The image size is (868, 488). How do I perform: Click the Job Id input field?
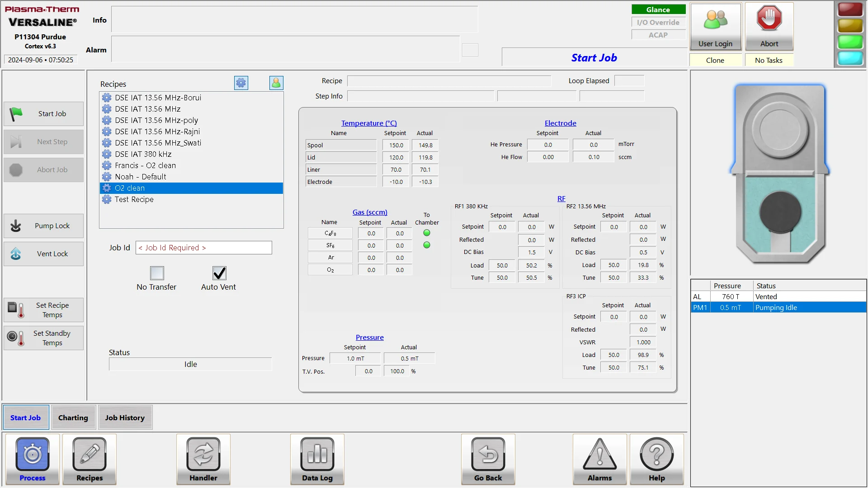click(x=204, y=248)
